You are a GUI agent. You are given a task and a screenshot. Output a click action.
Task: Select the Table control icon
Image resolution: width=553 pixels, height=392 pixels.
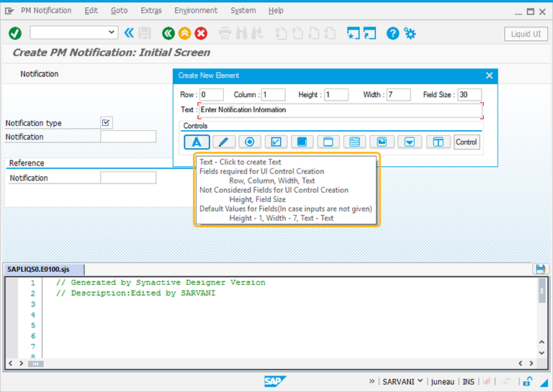(438, 142)
